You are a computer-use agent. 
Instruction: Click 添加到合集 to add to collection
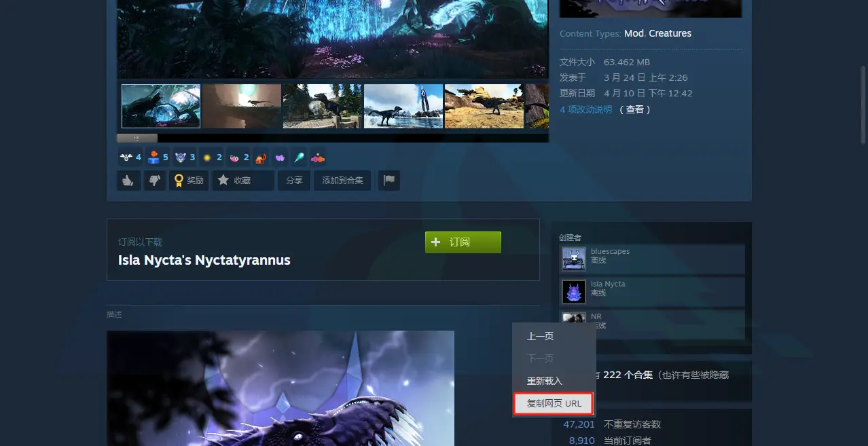pyautogui.click(x=342, y=180)
